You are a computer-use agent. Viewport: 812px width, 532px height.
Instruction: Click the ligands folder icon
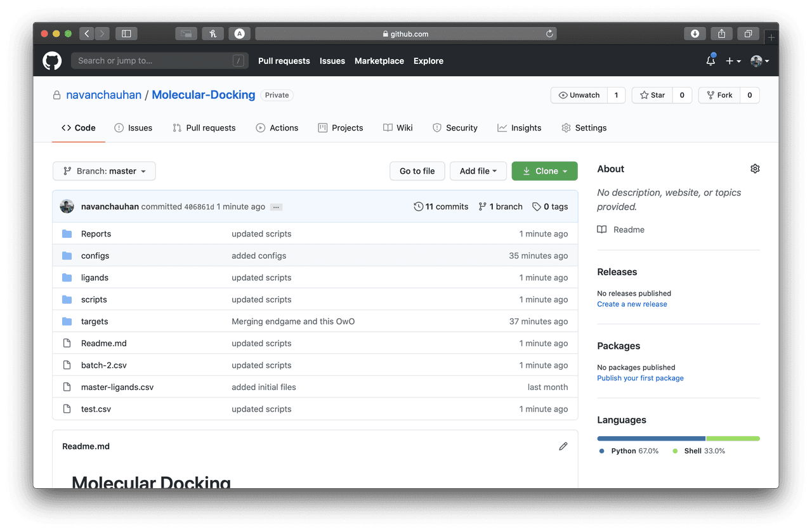click(67, 278)
